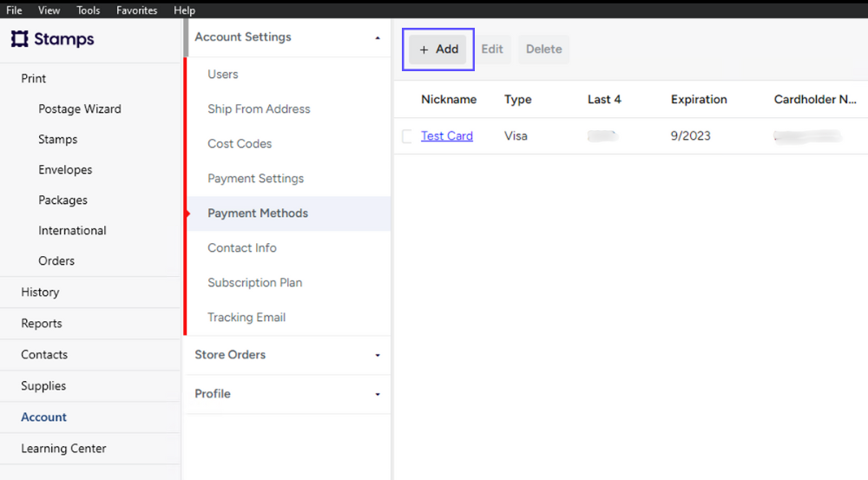The image size is (868, 480).
Task: Click the settings panel scrollbar thumb
Action: (x=186, y=37)
